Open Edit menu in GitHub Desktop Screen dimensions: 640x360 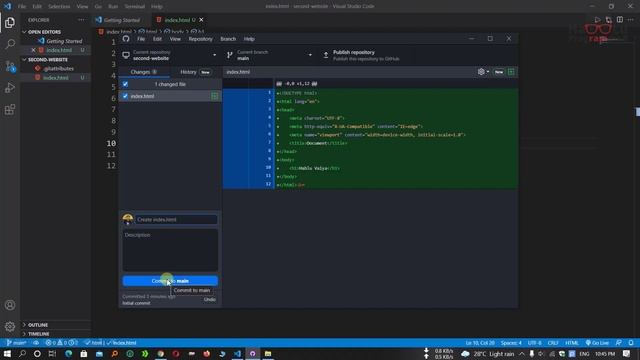[157, 39]
